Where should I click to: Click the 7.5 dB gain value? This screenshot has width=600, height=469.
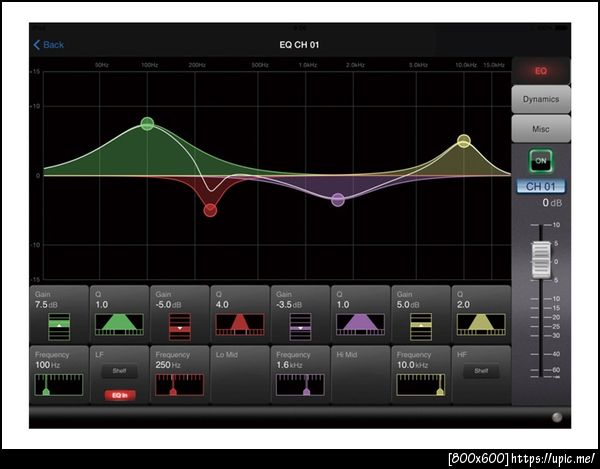pos(46,305)
